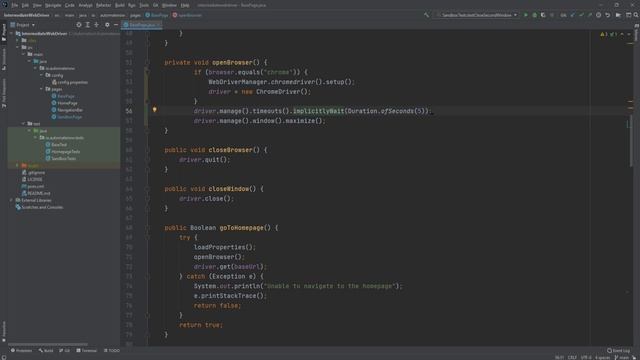Select NavigationBar class in project tree

pos(67,110)
